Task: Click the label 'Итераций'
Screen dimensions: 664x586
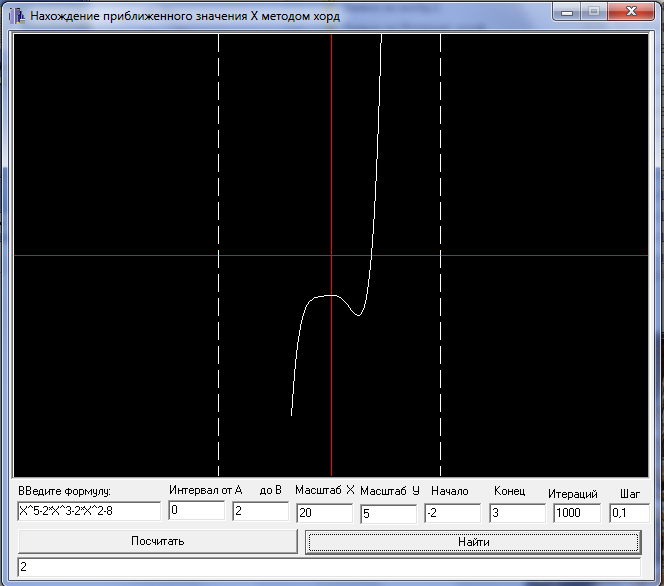Action: click(x=573, y=494)
